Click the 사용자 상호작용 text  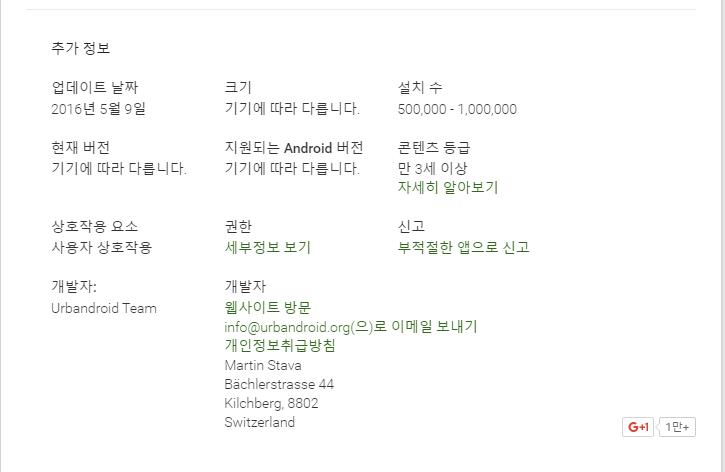tap(101, 247)
